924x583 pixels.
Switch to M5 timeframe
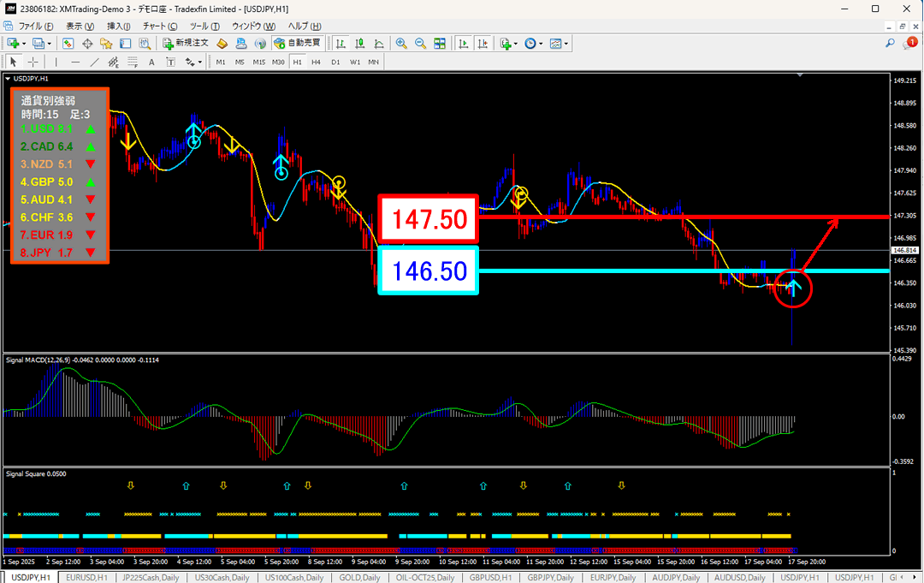pyautogui.click(x=240, y=62)
